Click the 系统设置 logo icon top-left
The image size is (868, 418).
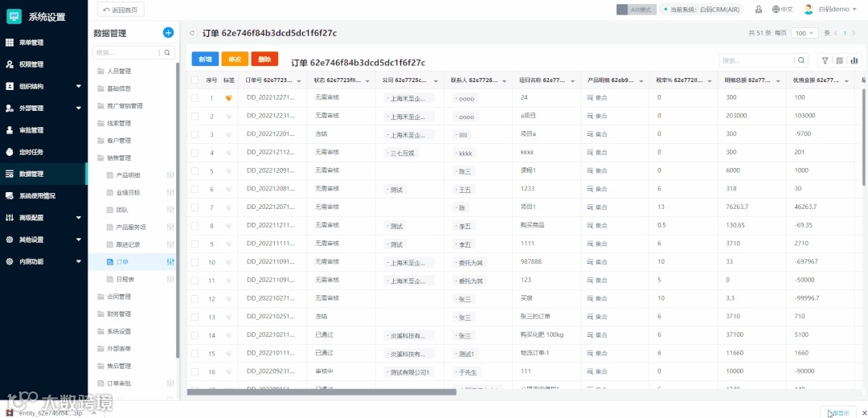(x=15, y=17)
